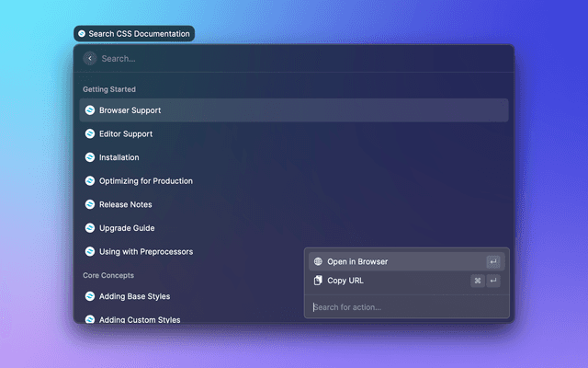Click the Search CSS Documentation title label
Image resolution: width=588 pixels, height=368 pixels.
point(139,34)
